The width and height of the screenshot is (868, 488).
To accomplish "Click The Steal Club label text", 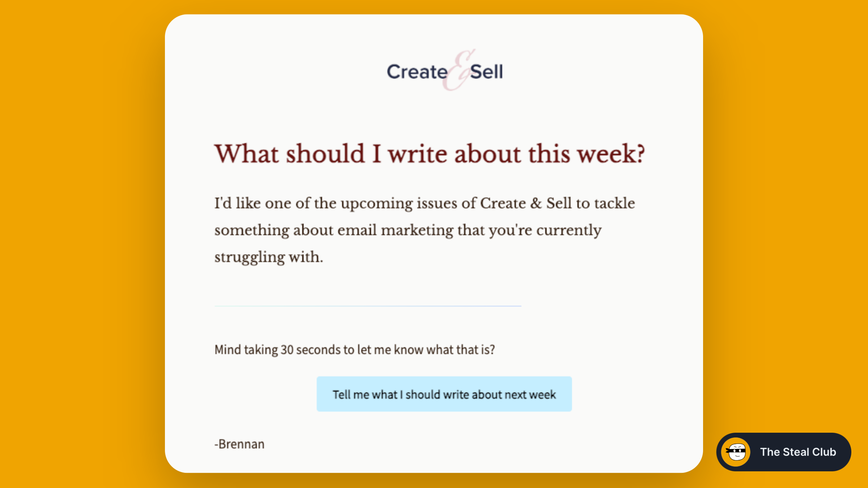I will point(798,452).
